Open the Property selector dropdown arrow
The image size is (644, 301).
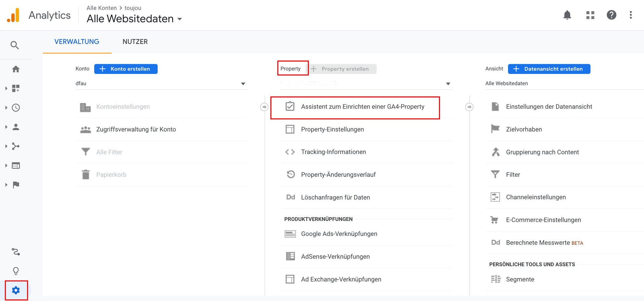pyautogui.click(x=448, y=84)
